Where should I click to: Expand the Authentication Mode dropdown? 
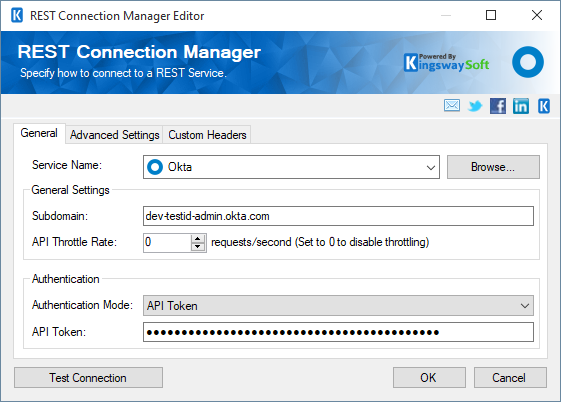pos(525,306)
